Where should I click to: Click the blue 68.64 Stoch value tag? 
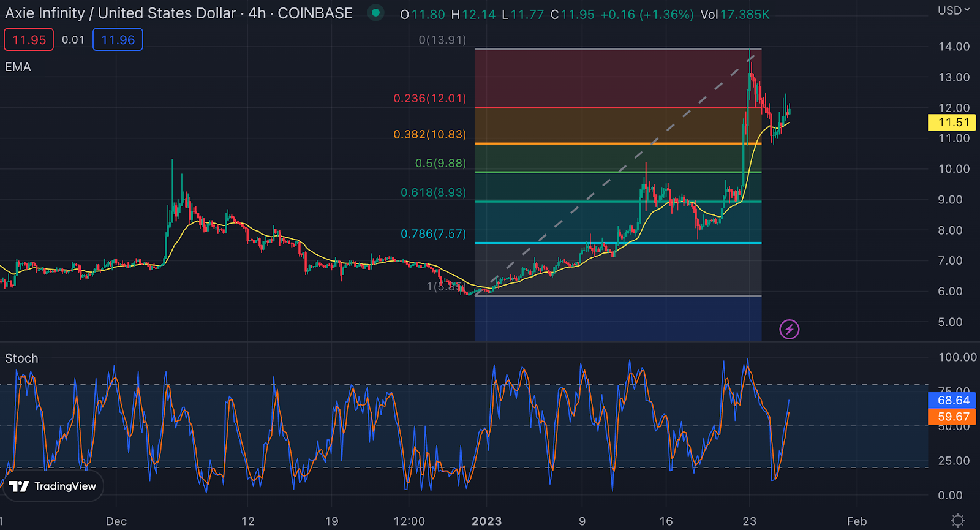pos(952,400)
